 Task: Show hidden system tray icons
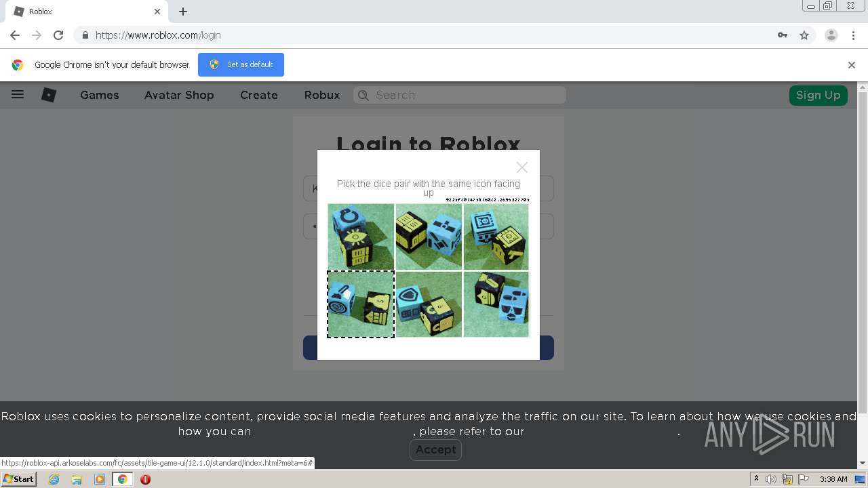756,479
